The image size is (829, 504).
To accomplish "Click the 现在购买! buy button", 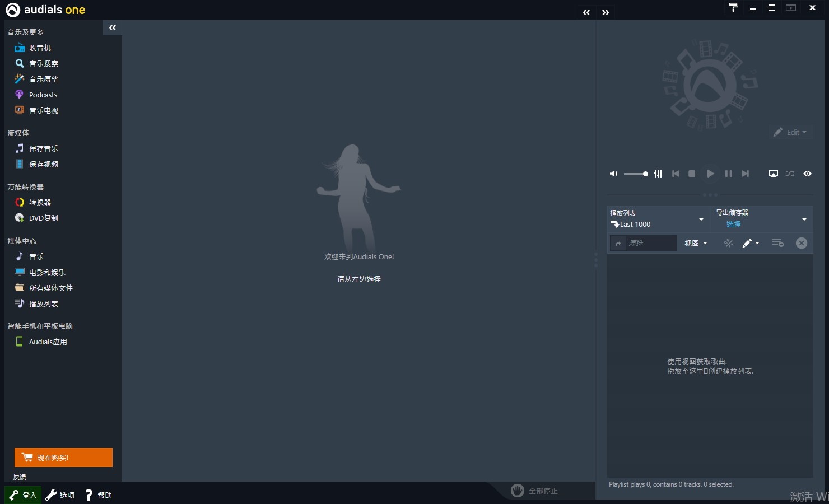I will [63, 458].
